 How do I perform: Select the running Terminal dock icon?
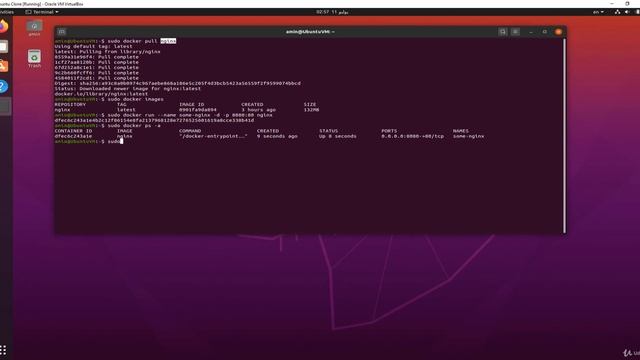[5, 107]
